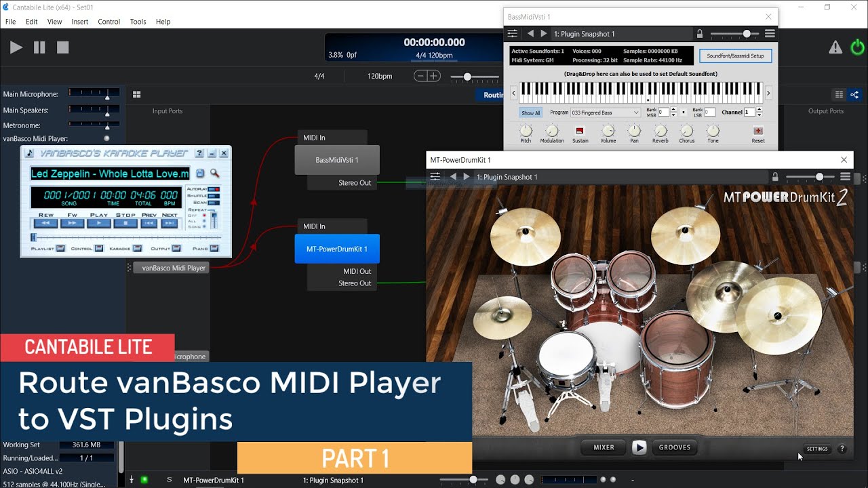Select Repeat All radio option
Image resolution: width=868 pixels, height=488 pixels.
[x=205, y=221]
